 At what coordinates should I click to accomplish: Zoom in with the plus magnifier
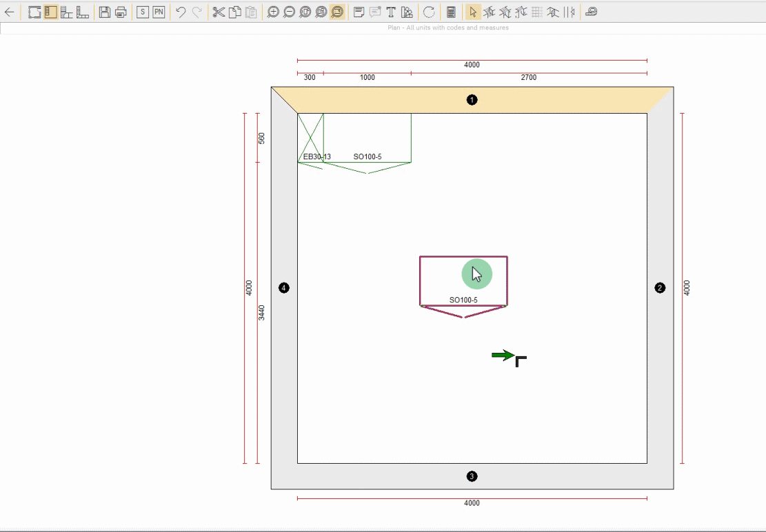click(273, 12)
